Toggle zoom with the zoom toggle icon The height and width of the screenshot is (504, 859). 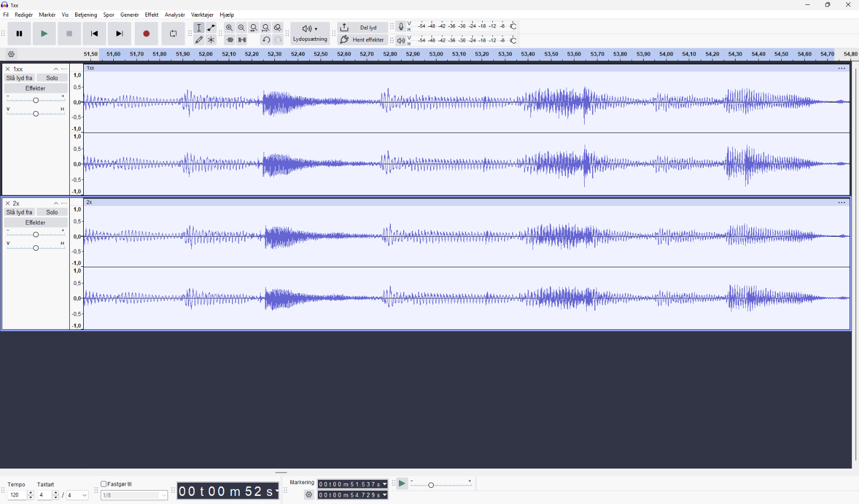click(x=278, y=28)
